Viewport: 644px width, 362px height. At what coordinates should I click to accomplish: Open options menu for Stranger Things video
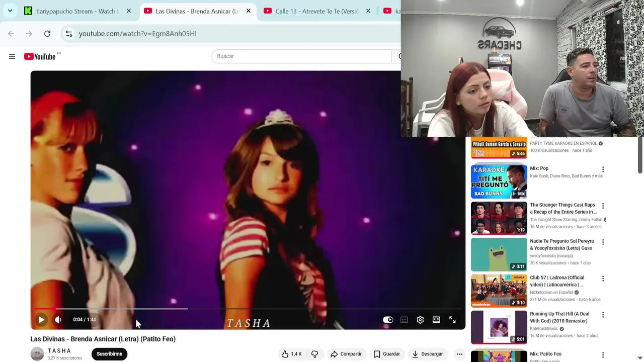(x=603, y=206)
